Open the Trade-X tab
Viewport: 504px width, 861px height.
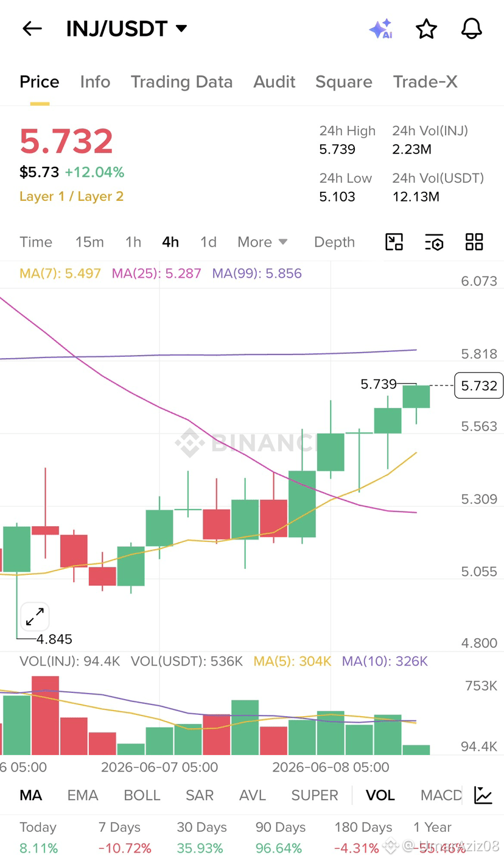pos(425,82)
